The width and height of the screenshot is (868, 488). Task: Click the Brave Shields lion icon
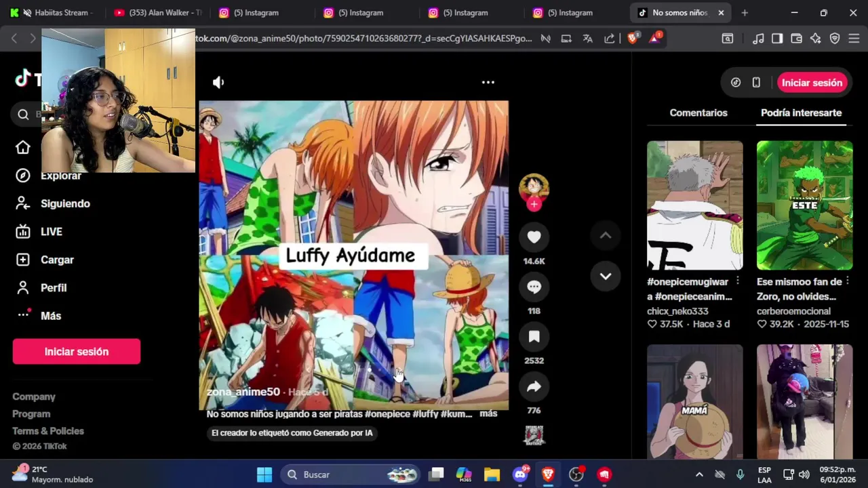(633, 39)
